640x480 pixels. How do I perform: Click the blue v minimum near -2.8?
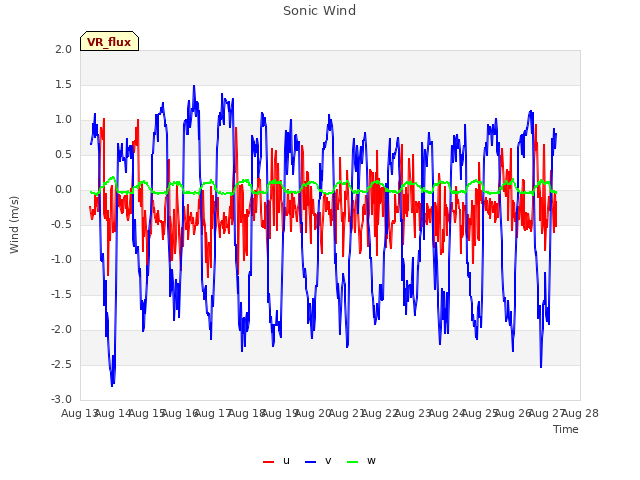(112, 385)
